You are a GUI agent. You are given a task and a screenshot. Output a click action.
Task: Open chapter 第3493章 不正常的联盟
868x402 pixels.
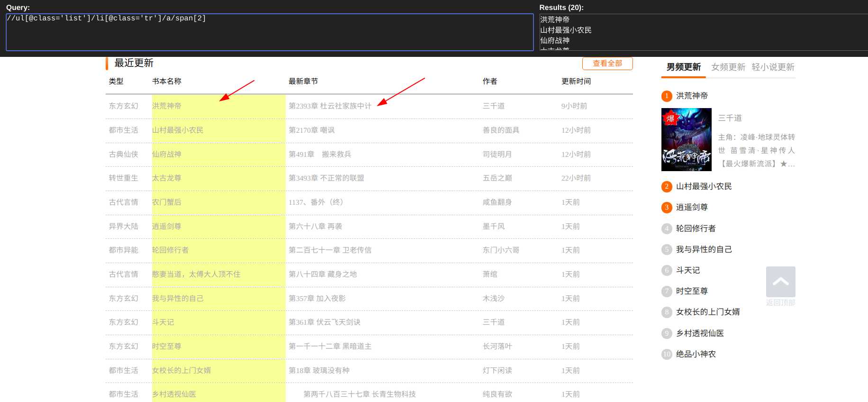326,178
